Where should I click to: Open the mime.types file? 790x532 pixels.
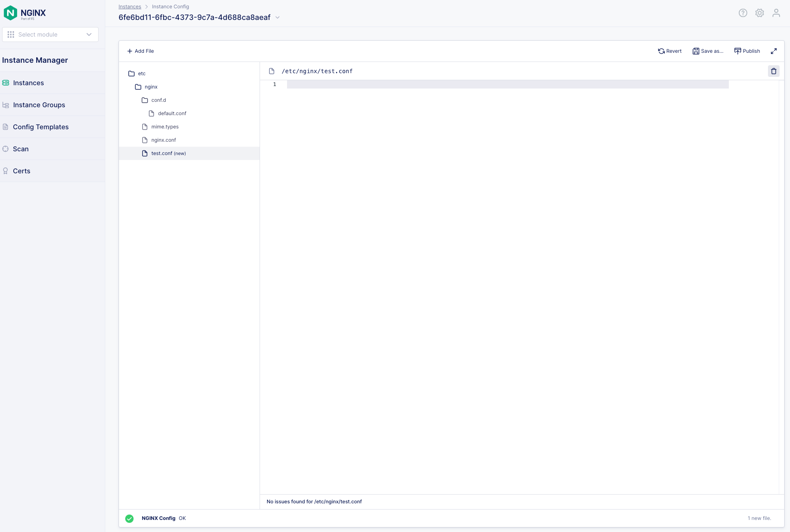161,127
